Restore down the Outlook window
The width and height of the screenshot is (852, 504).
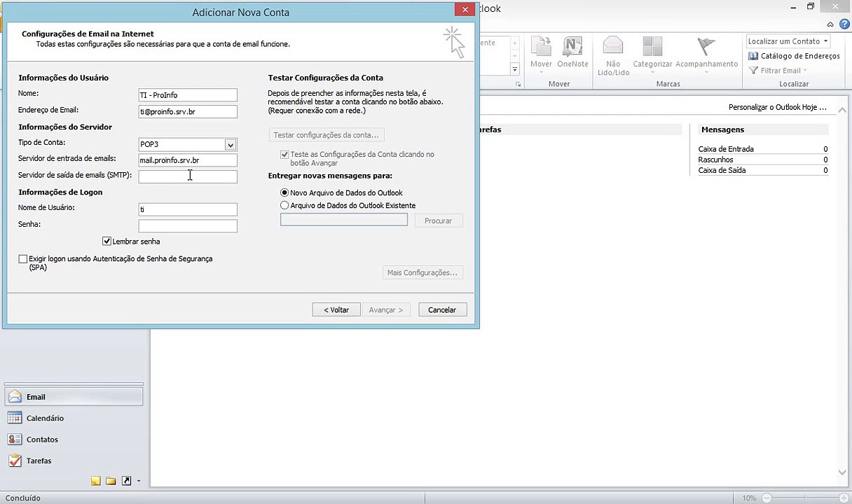(811, 8)
